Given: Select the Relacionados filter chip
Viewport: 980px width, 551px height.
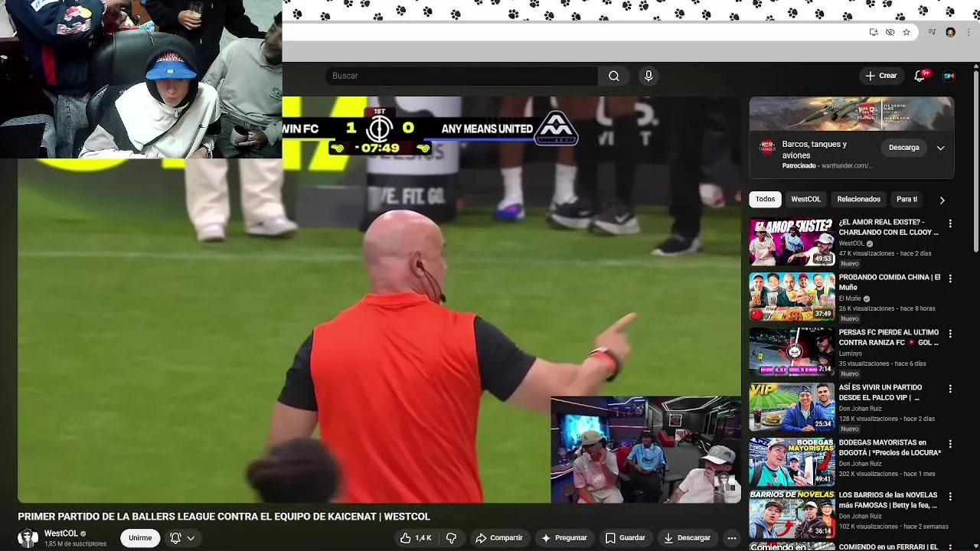Looking at the screenshot, I should [x=858, y=199].
